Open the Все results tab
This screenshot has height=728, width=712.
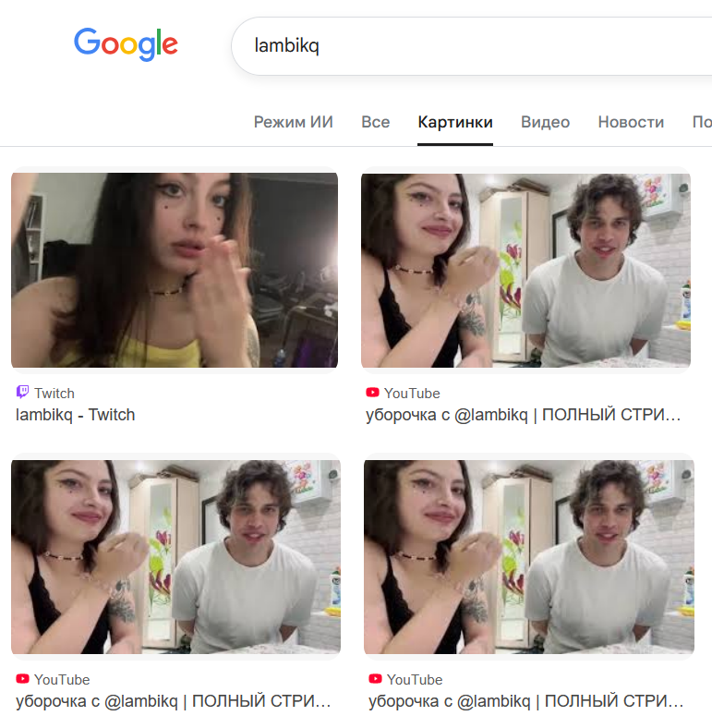376,122
